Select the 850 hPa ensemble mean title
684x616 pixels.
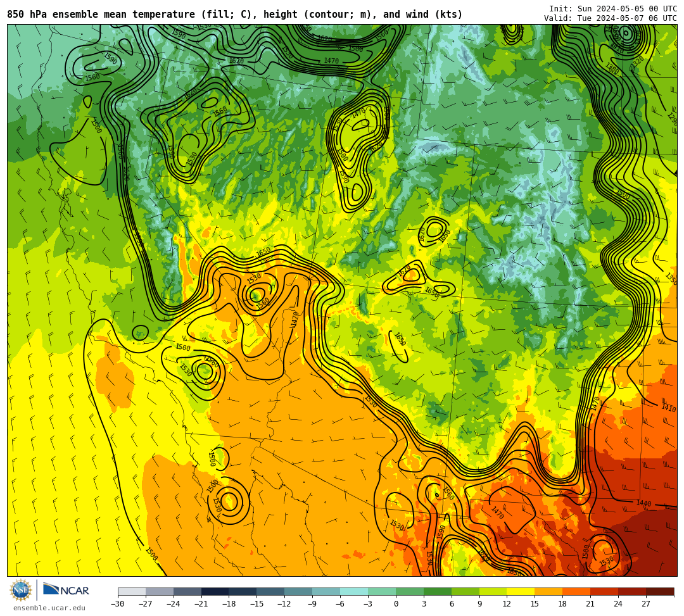coord(235,15)
